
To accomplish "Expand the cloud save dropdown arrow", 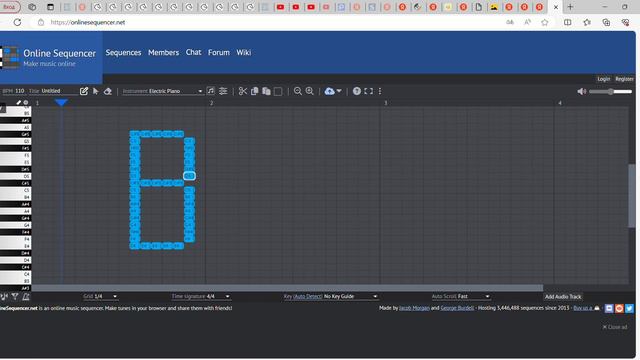I will point(339,91).
